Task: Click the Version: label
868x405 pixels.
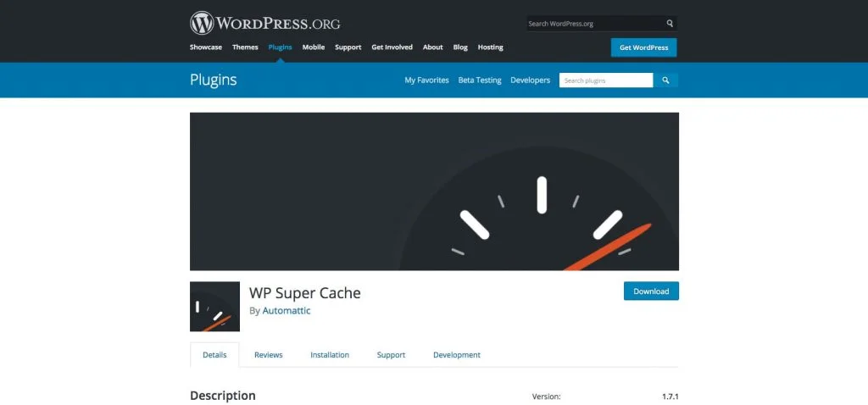Action: pos(547,397)
